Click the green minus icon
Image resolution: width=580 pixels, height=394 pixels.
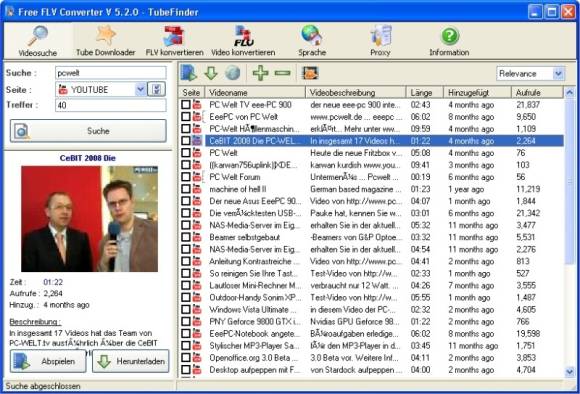pyautogui.click(x=283, y=73)
